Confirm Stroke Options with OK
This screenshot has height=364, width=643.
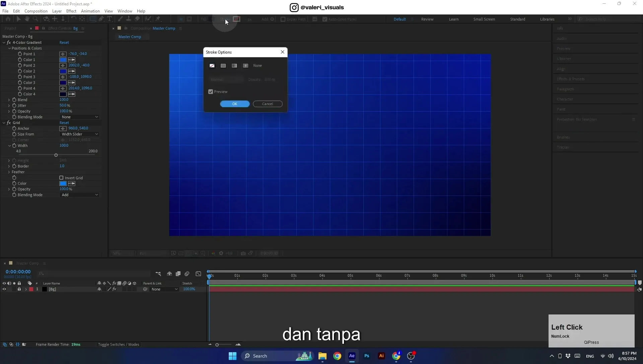click(x=235, y=104)
